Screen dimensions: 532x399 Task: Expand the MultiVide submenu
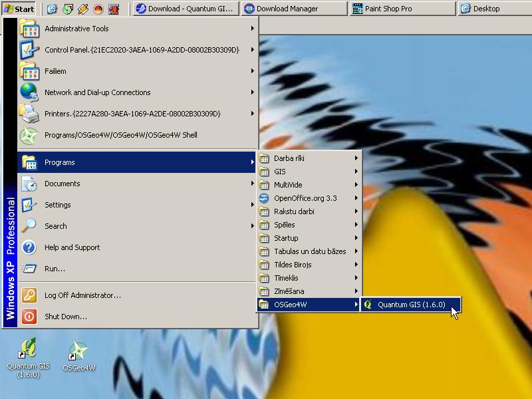(308, 185)
